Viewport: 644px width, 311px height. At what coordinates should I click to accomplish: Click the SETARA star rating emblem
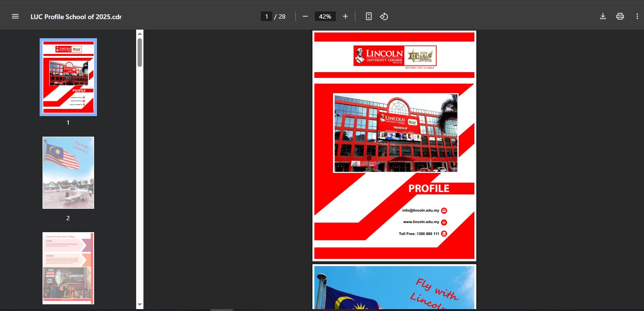(420, 55)
